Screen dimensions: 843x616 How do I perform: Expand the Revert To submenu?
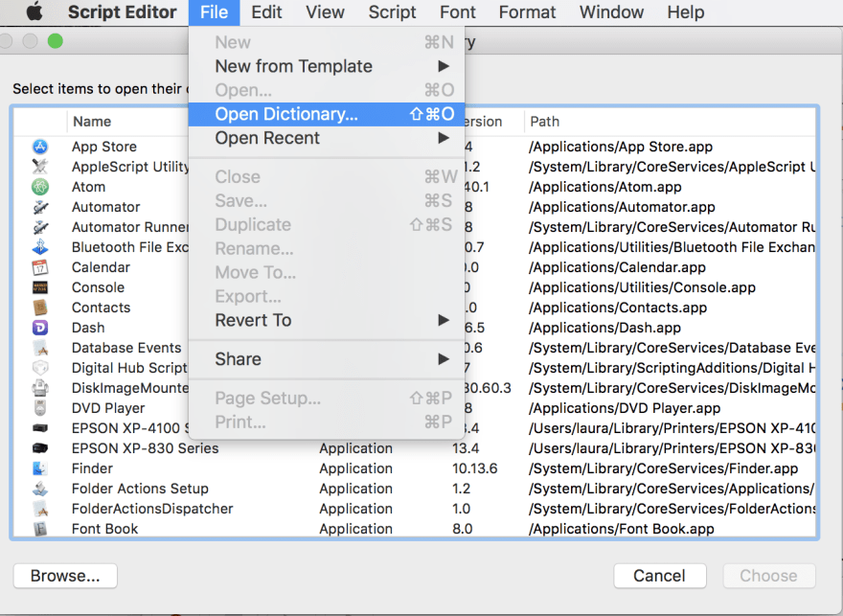pyautogui.click(x=327, y=320)
